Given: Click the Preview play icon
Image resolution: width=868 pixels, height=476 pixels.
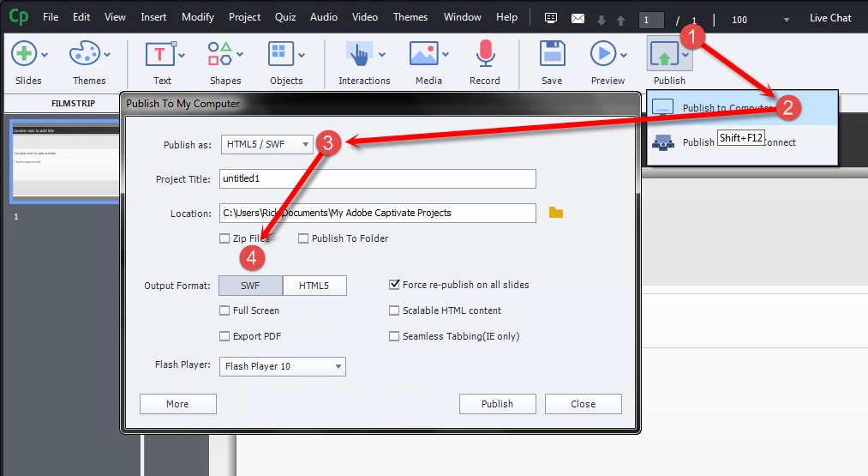Looking at the screenshot, I should (x=603, y=54).
